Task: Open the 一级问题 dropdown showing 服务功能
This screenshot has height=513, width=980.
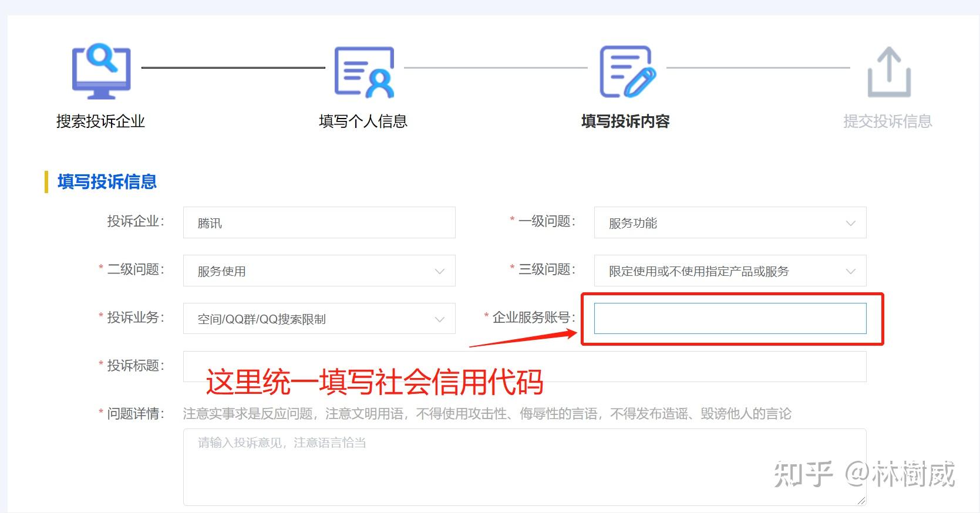Action: coord(730,222)
